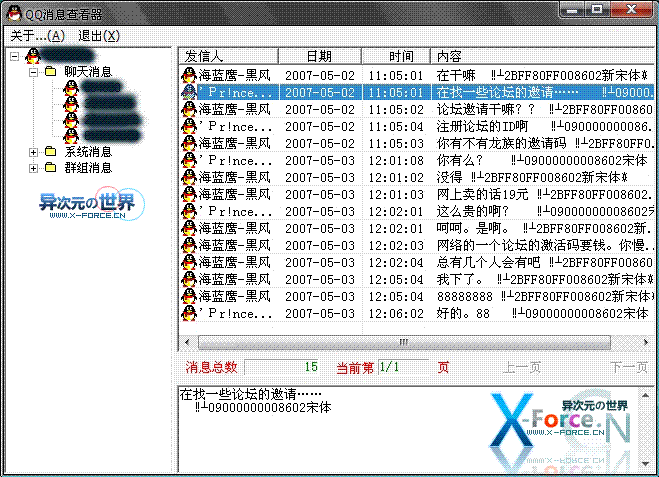Click sender icon of 论坛邀请干嘛 row

189,109
